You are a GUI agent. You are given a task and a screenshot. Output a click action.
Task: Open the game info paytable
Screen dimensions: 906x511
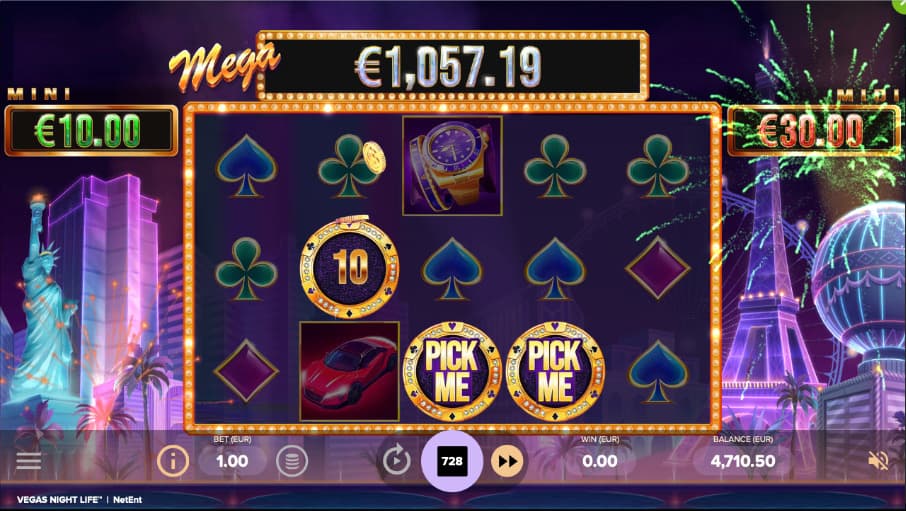tap(173, 461)
